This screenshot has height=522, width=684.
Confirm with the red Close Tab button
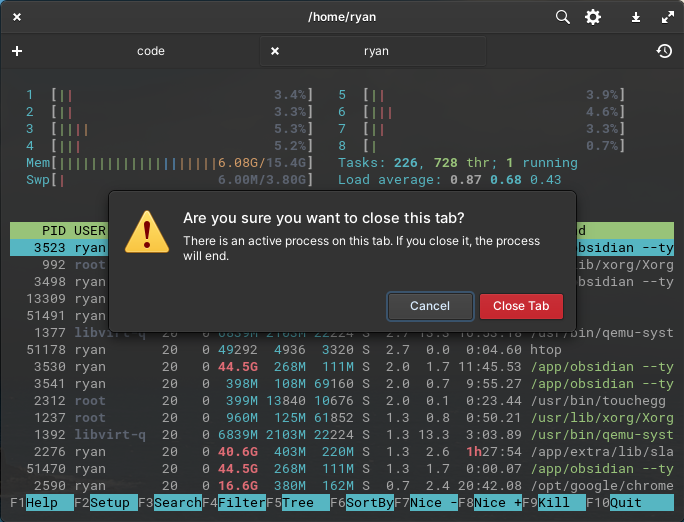[521, 306]
